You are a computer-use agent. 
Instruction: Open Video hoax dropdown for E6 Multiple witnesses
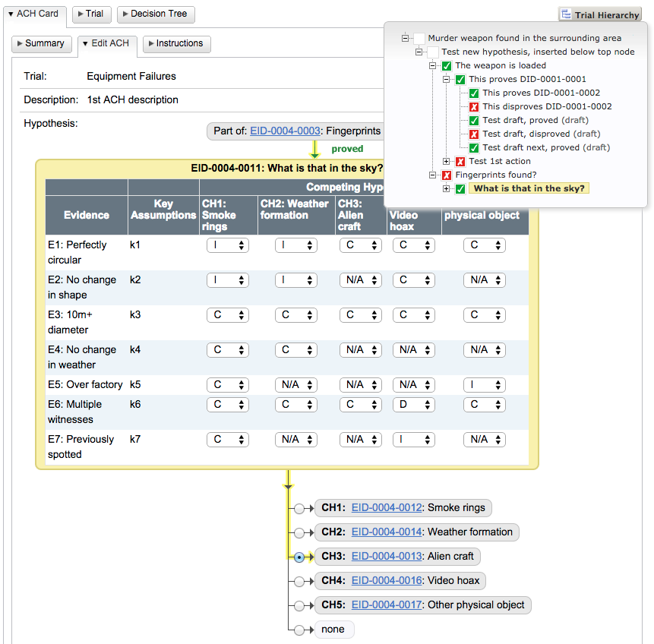pos(412,405)
